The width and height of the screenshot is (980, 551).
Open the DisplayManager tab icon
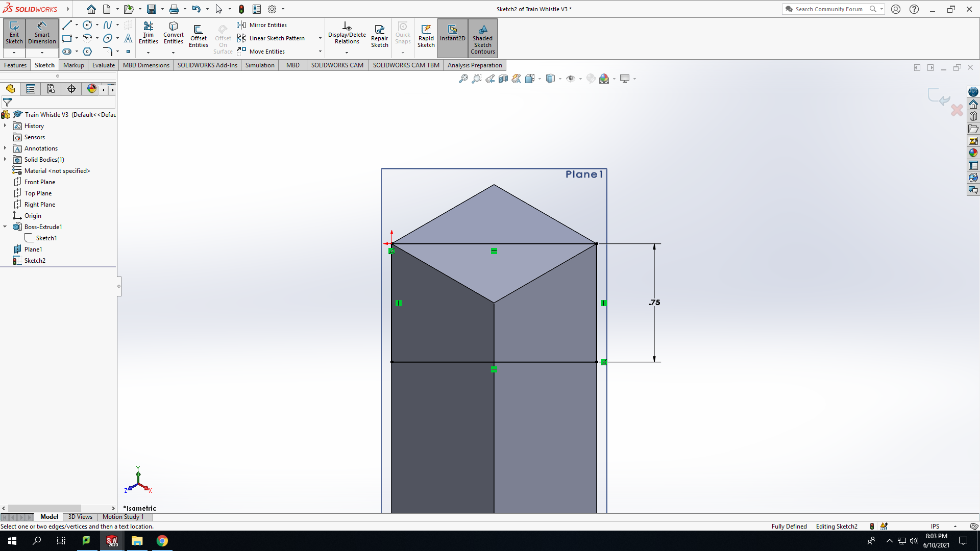point(92,89)
